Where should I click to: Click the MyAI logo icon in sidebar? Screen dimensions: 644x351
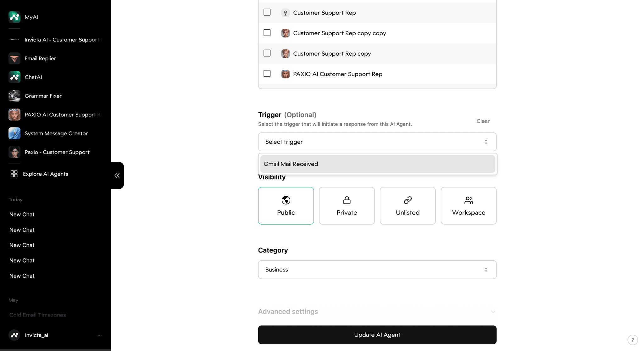[14, 17]
